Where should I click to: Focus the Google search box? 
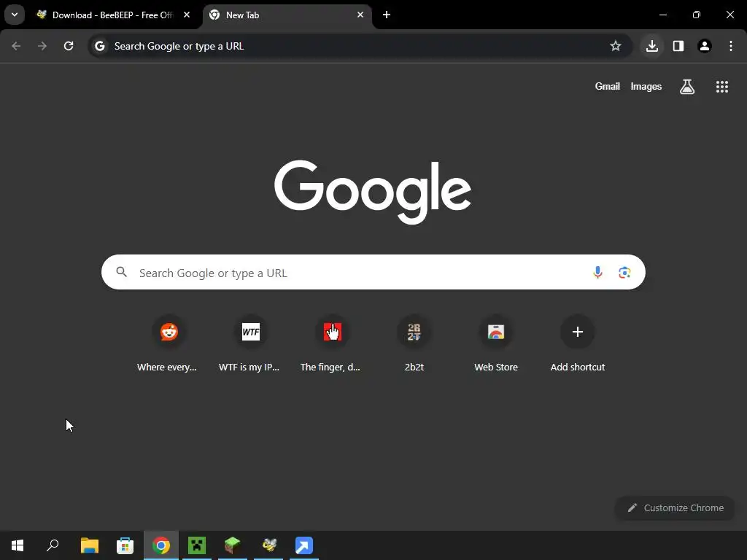[373, 272]
